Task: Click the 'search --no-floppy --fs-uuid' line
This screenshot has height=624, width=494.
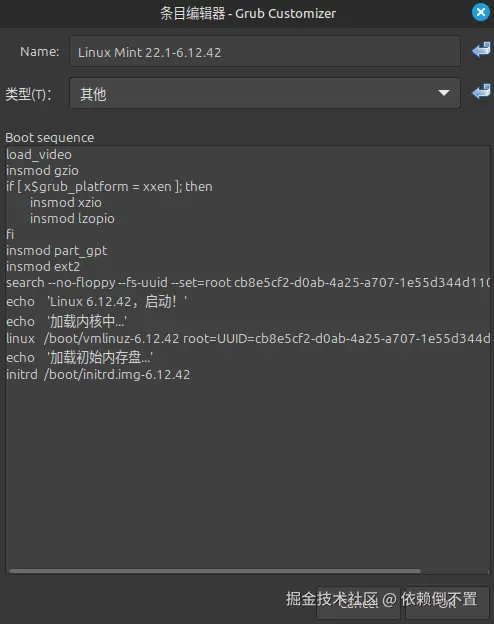Action: coord(248,283)
